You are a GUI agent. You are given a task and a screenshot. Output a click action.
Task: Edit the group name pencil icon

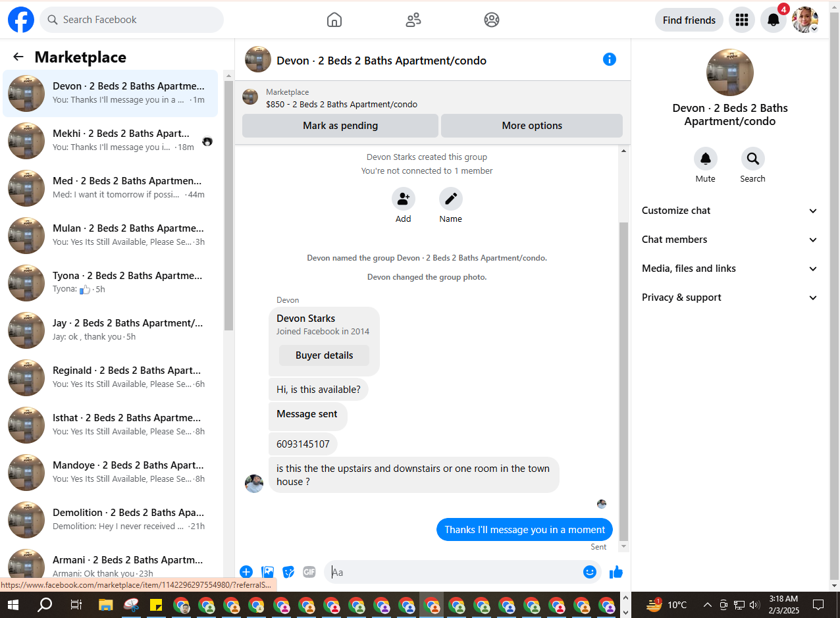pos(451,199)
